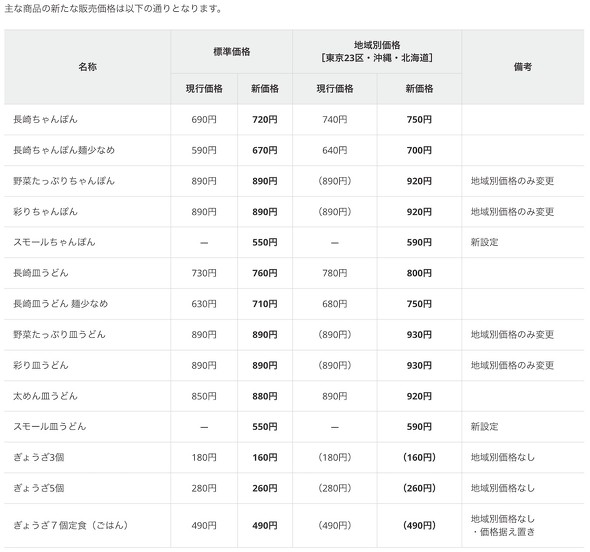This screenshot has width=590, height=552.
Task: Click the 名称 column header
Action: tap(87, 67)
